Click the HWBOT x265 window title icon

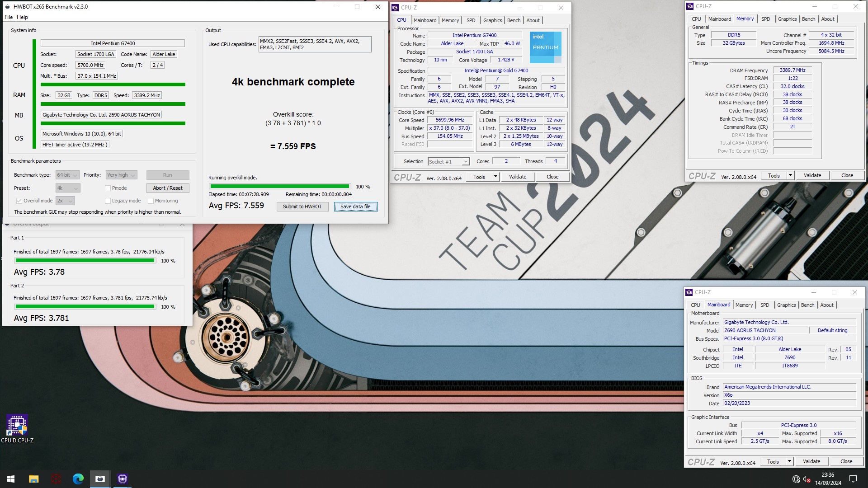tap(8, 7)
